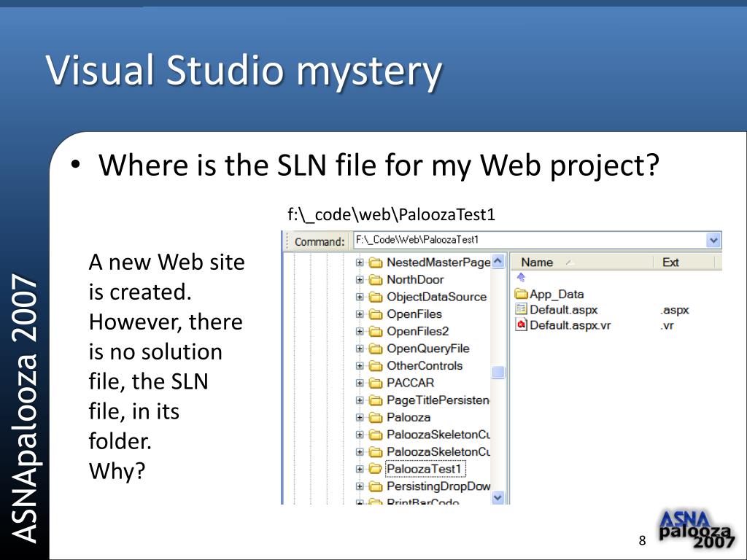Viewport: 747px width, 560px height.
Task: Expand the OpenFiles folder node
Action: (x=360, y=314)
